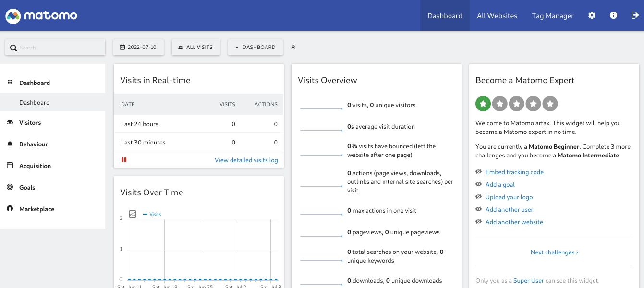Sign out using the logout icon
The image size is (644, 288).
[635, 15]
